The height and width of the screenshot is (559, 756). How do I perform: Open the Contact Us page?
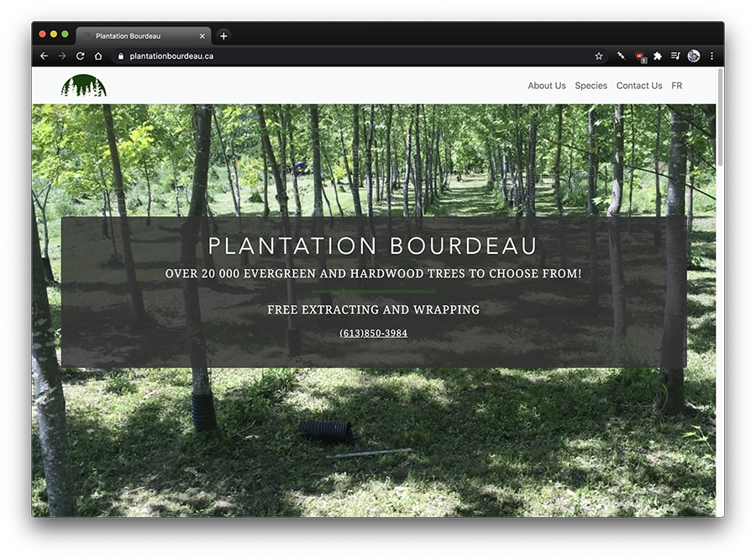(639, 86)
